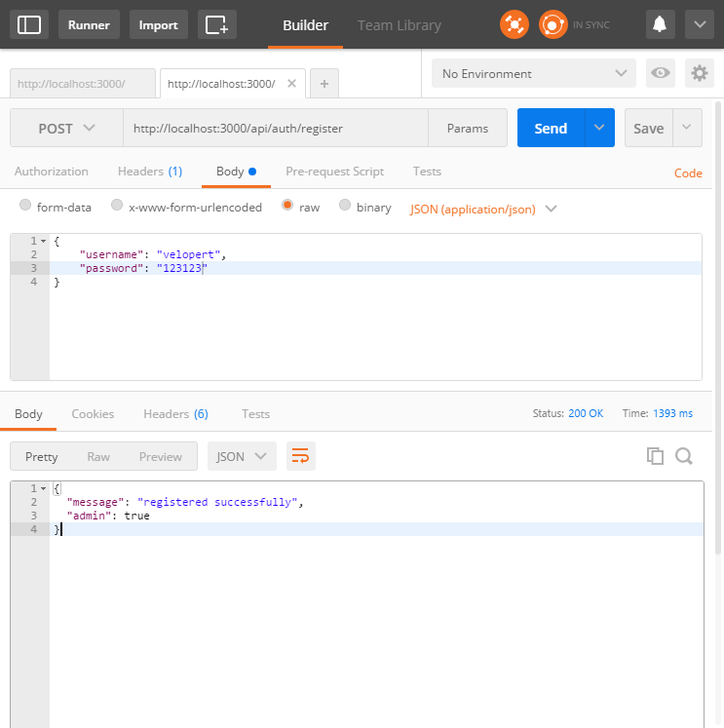Show environment quick look eye
Image resolution: width=724 pixels, height=728 pixels.
[661, 73]
